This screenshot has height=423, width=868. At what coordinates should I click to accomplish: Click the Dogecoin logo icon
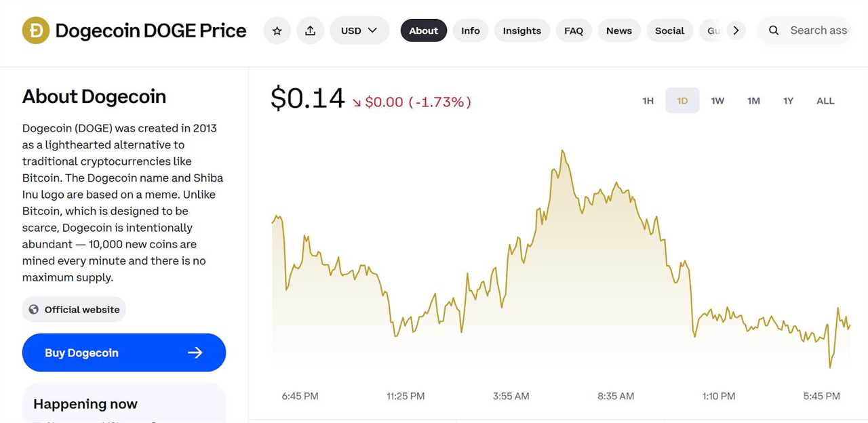click(x=35, y=31)
